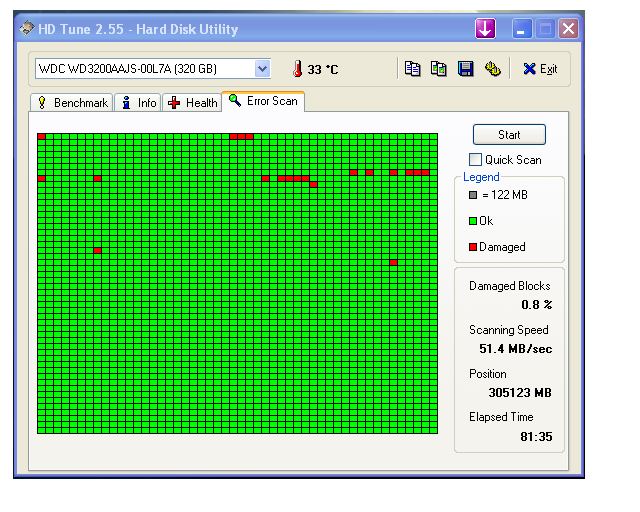Click the save screenshot floppy icon

pyautogui.click(x=466, y=69)
